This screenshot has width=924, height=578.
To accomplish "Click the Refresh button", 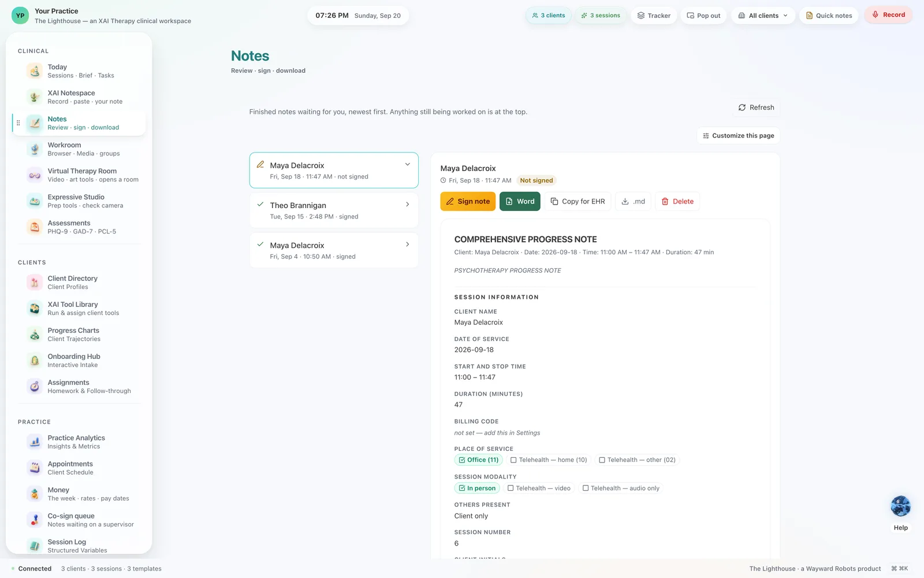I will click(756, 108).
